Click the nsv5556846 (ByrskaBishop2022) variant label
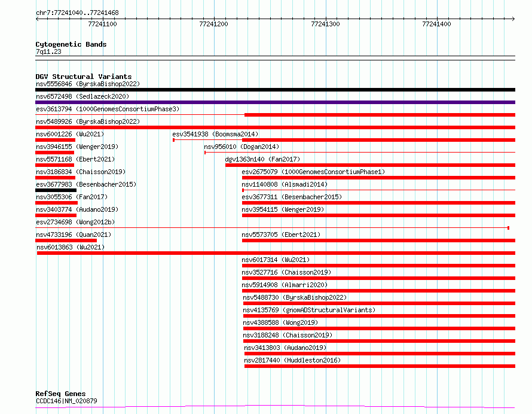 [x=87, y=84]
